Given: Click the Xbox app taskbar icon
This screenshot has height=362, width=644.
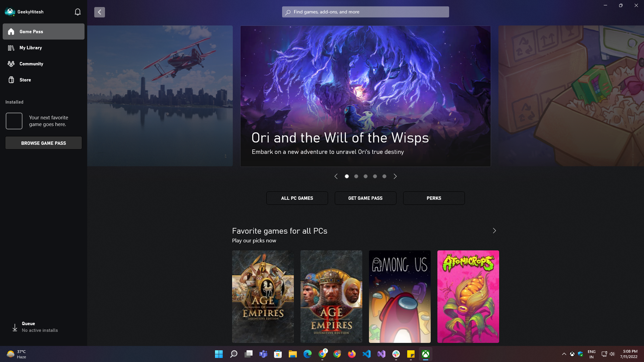Looking at the screenshot, I should pos(426,354).
